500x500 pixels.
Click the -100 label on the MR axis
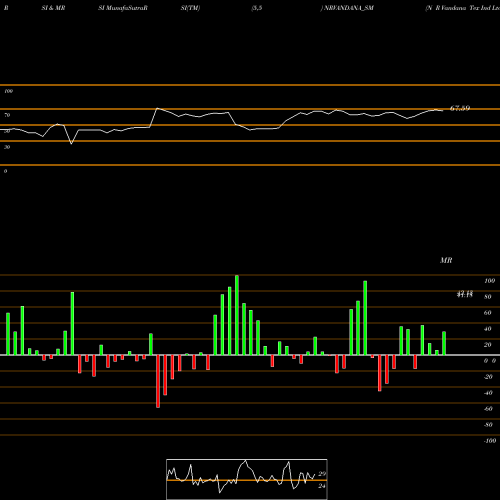tap(489, 441)
